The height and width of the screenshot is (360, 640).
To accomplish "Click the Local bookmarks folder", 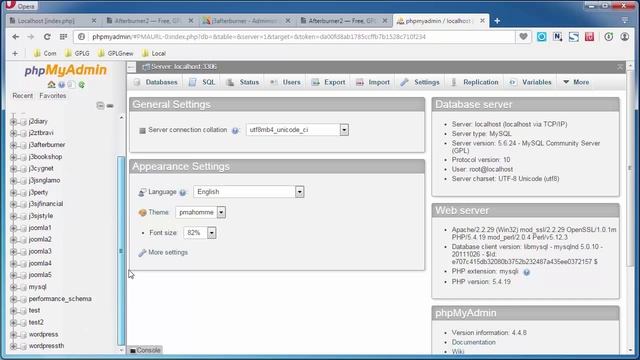I will [154, 53].
